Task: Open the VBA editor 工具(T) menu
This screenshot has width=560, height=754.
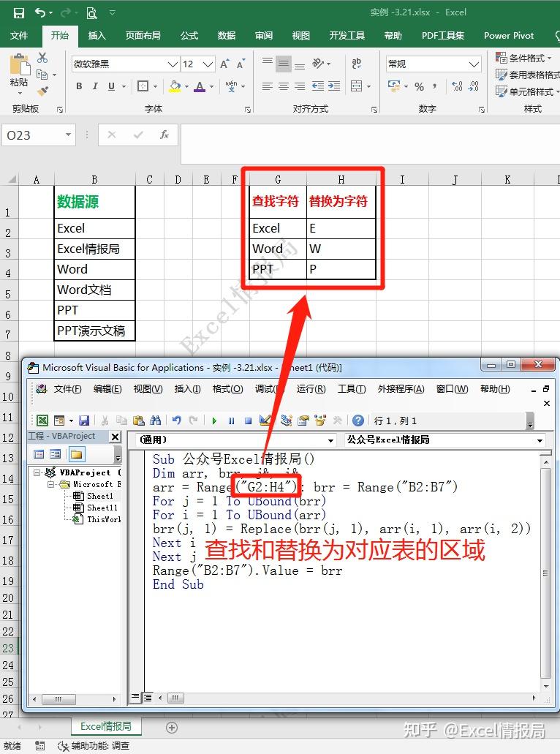Action: coord(352,388)
